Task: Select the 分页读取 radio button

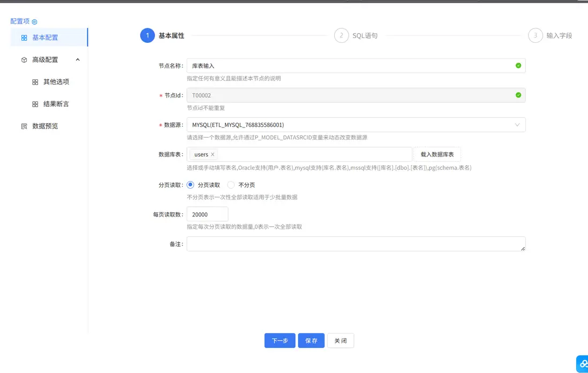Action: [190, 184]
